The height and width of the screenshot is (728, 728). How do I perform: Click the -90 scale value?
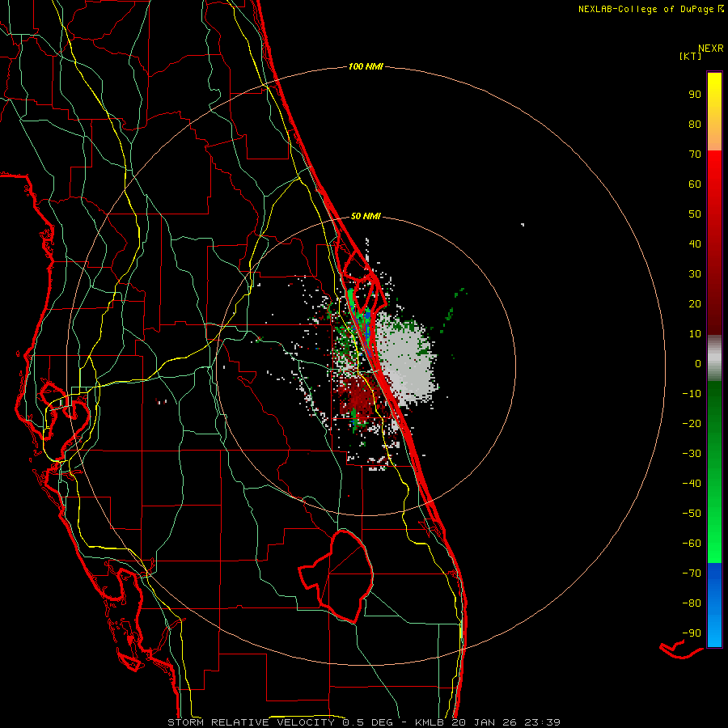coord(692,633)
